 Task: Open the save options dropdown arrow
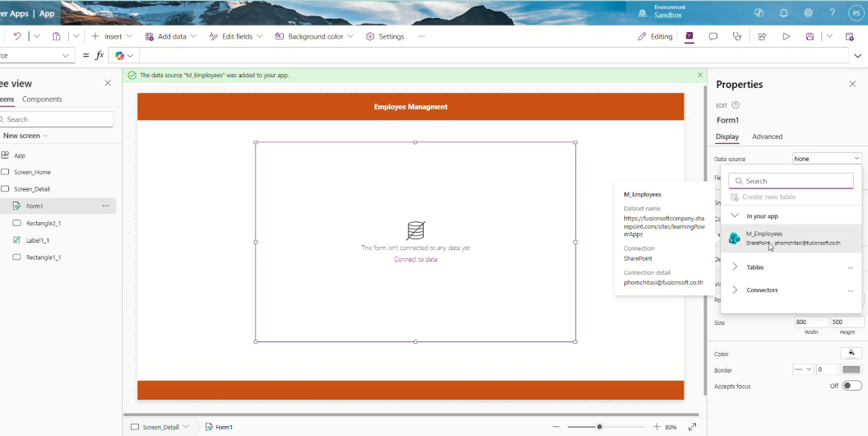pyautogui.click(x=829, y=36)
